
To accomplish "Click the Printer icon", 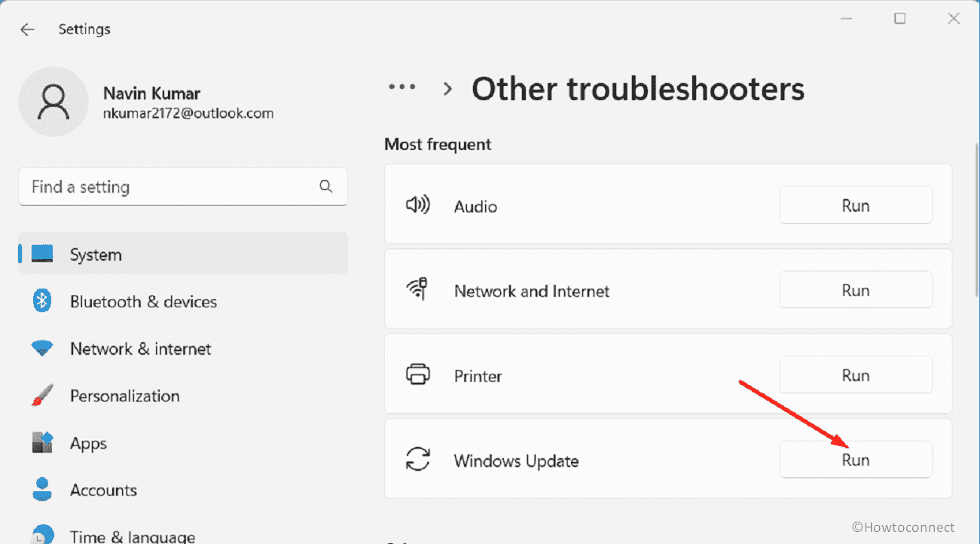I will click(417, 374).
